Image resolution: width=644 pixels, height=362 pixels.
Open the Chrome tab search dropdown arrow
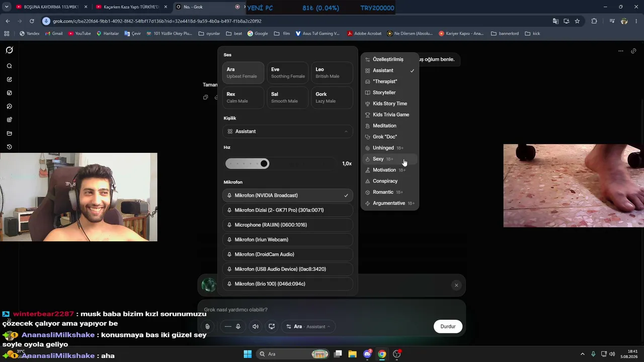pos(7,7)
